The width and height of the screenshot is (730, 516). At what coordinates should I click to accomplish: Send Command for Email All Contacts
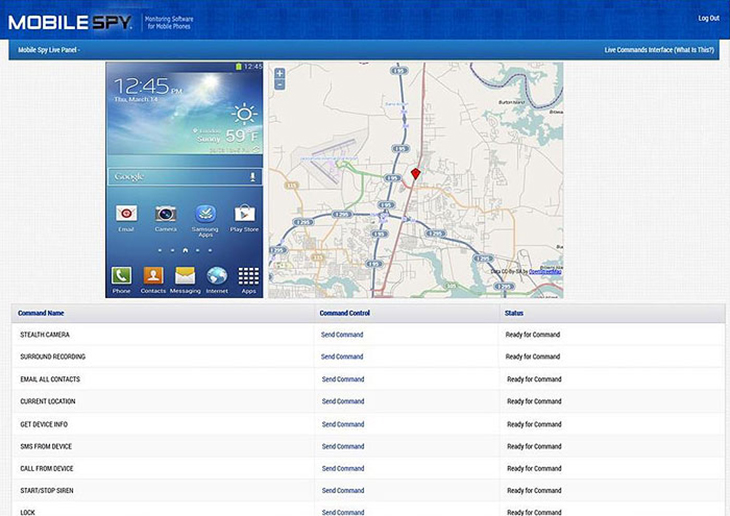pos(343,379)
